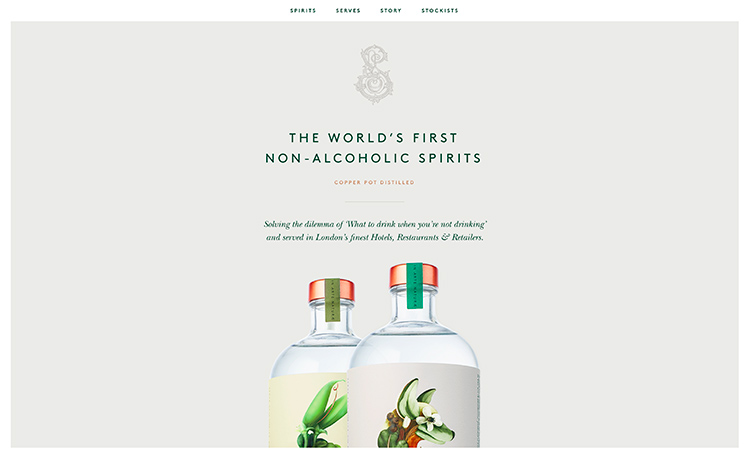The width and height of the screenshot is (750, 459).
Task: Click the right bottle's clear glass shoulder
Action: 414,344
